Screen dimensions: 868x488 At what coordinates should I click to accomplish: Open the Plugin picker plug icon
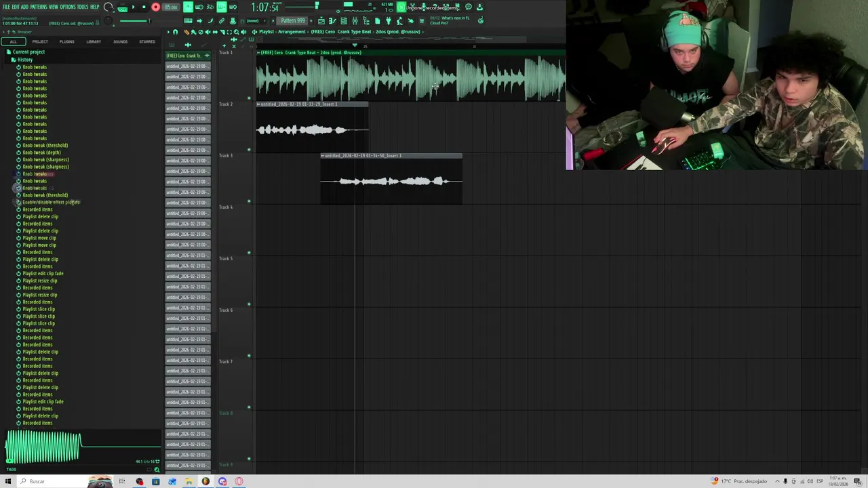pos(389,20)
